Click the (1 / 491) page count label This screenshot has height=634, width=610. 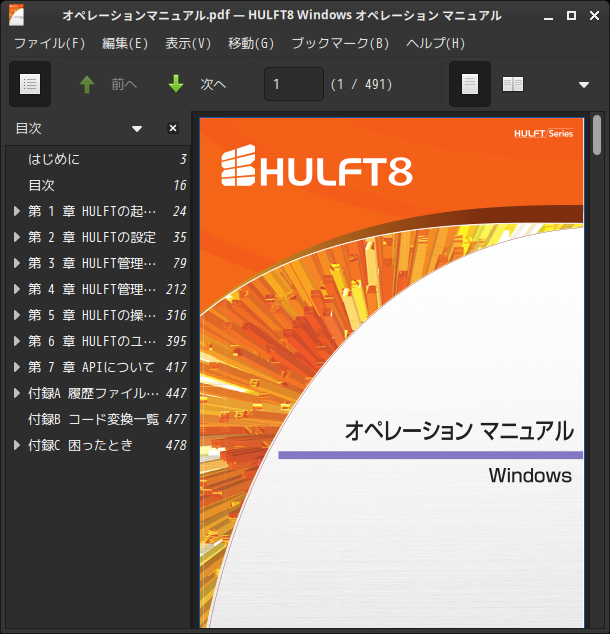pos(361,85)
